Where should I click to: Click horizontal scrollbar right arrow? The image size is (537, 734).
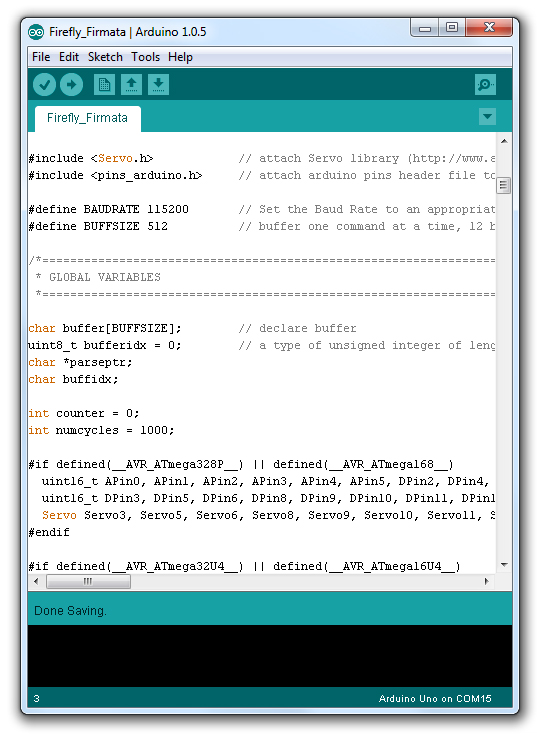coord(487,581)
